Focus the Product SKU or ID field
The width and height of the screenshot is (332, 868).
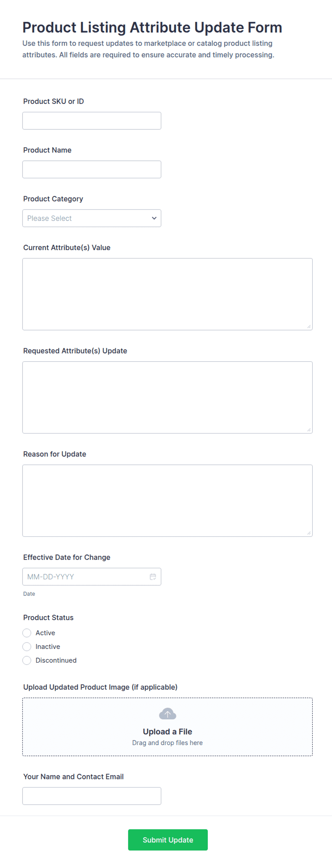pyautogui.click(x=92, y=121)
